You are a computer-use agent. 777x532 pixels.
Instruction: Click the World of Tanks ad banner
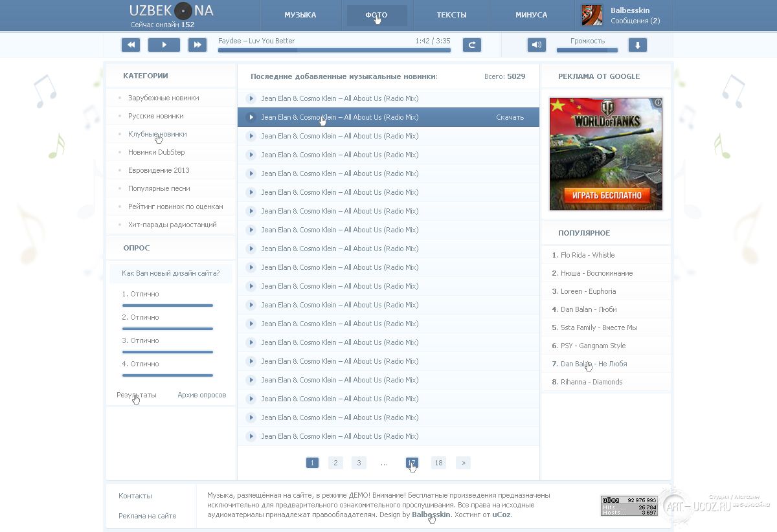tap(606, 154)
